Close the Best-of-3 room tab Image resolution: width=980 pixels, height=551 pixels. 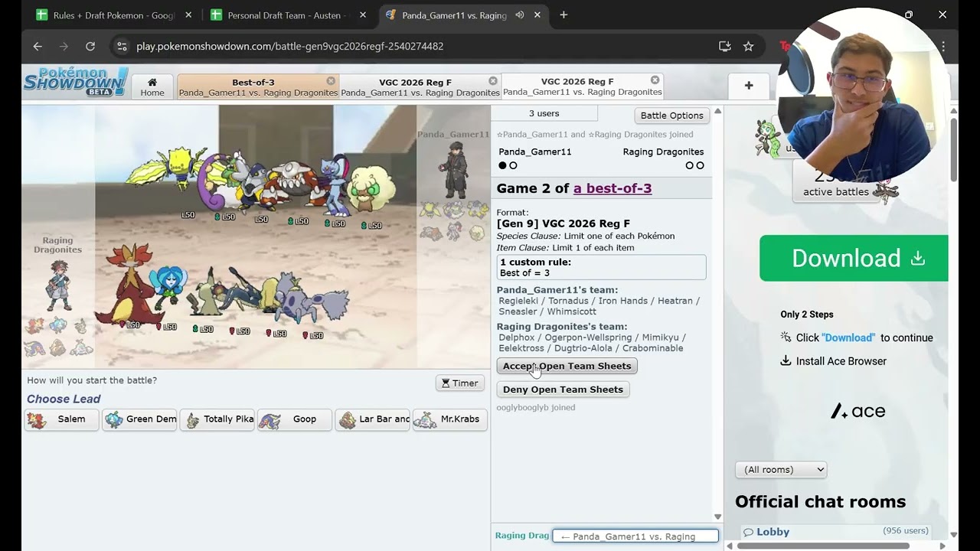tap(331, 80)
